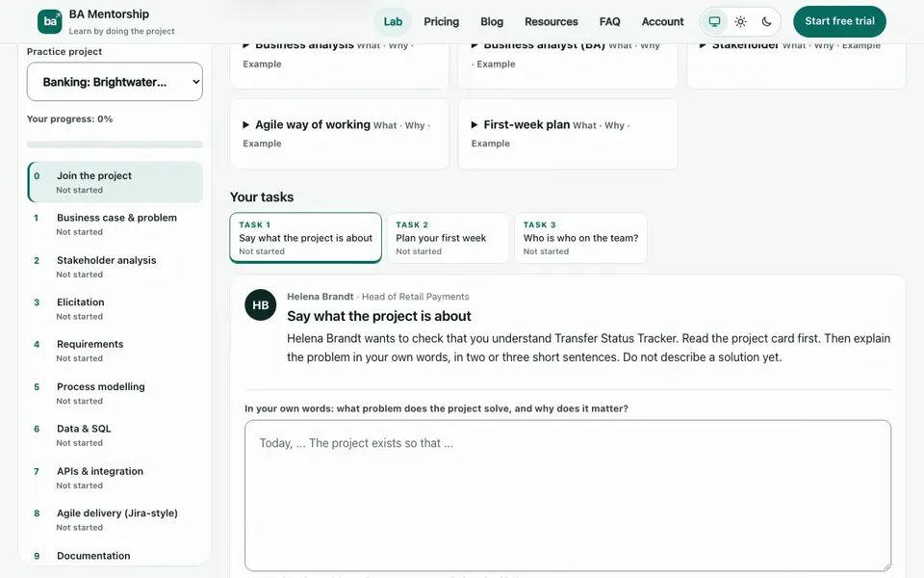Open the Lab navigation item
This screenshot has height=578, width=924.
pyautogui.click(x=393, y=22)
